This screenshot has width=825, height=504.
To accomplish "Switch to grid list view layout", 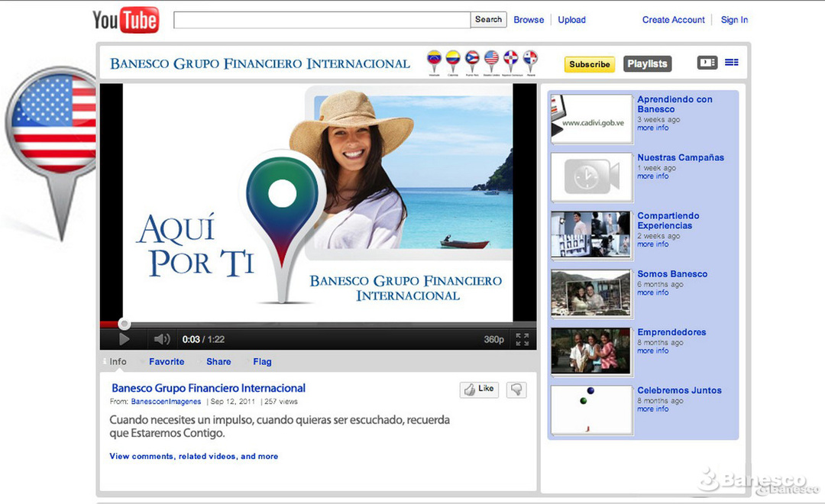I will [732, 63].
